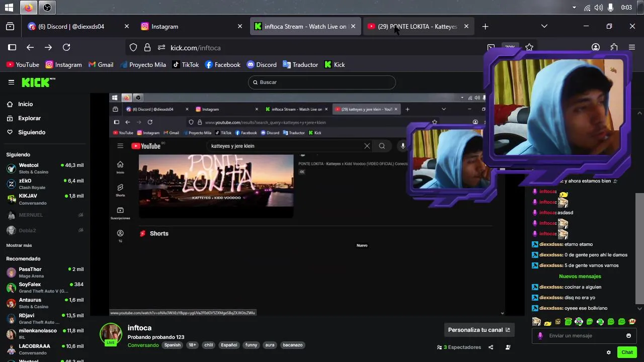Close the Instagram browser tab
The height and width of the screenshot is (362, 644).
coord(239,26)
